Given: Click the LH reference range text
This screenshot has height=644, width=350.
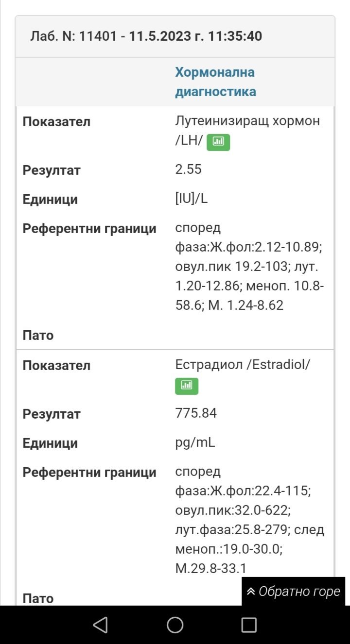Looking at the screenshot, I should pos(249,267).
